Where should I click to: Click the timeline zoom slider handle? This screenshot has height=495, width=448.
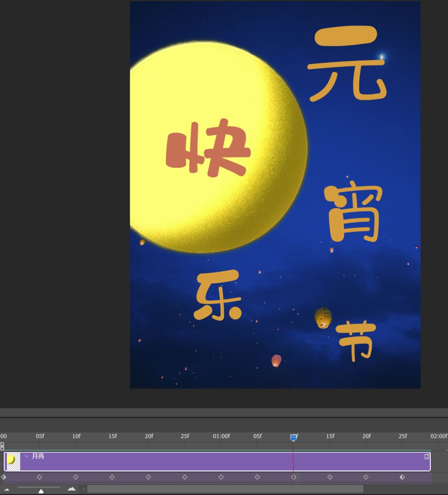[41, 491]
